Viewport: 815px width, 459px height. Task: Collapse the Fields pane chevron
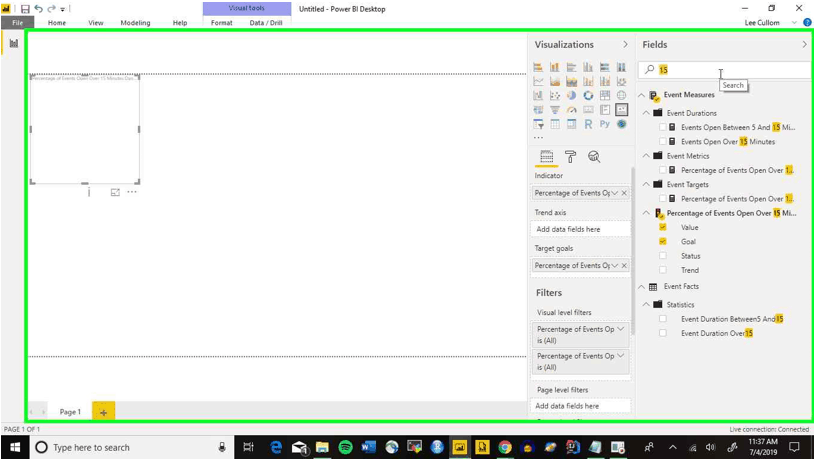coord(804,45)
